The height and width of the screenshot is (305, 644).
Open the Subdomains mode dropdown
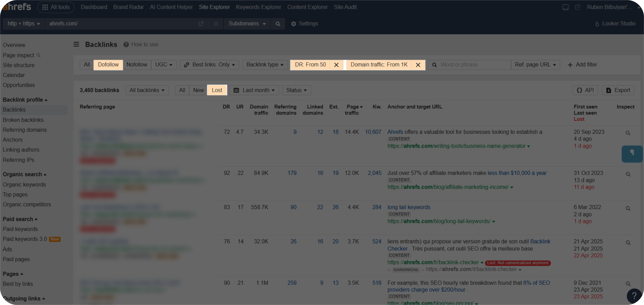[x=247, y=24]
